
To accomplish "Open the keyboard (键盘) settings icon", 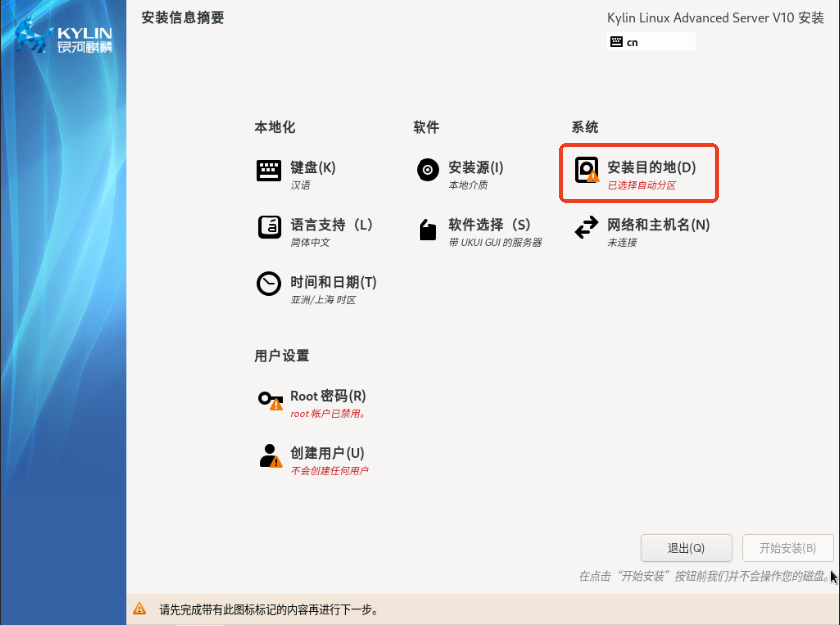I will coord(269,171).
